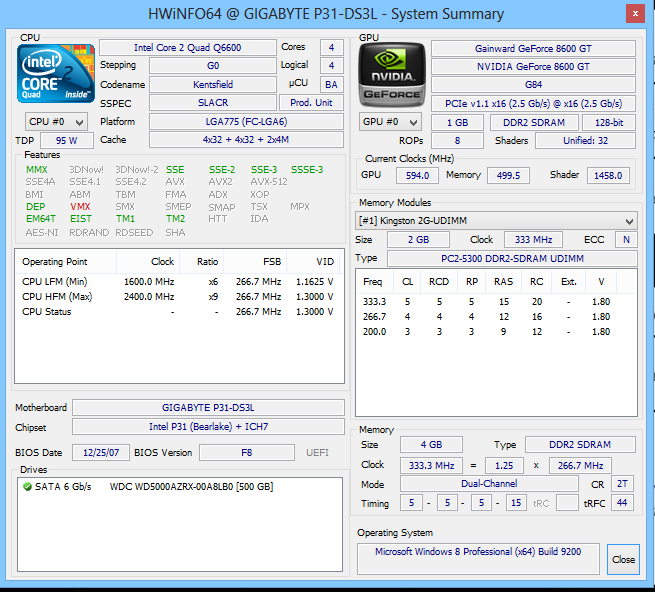This screenshot has height=592, width=655.
Task: Click the module clock 333 MHz field
Action: [x=533, y=240]
